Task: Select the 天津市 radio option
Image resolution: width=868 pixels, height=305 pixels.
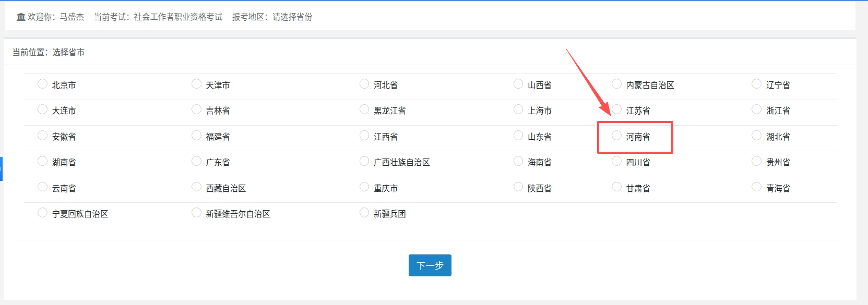Action: 196,84
